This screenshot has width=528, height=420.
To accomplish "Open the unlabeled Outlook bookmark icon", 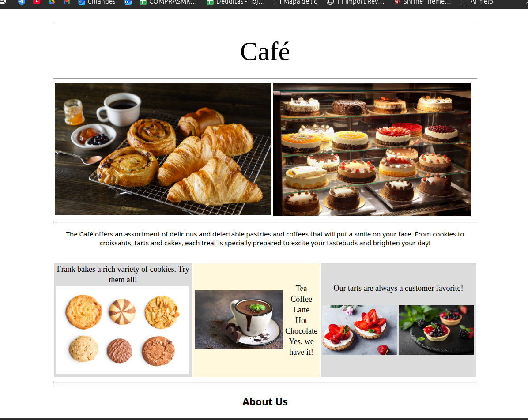I will [128, 2].
